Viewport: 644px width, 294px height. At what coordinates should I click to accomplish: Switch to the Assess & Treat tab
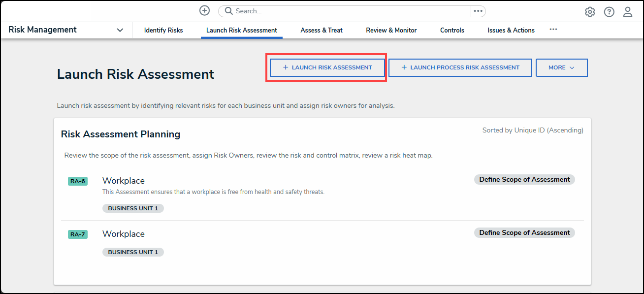pos(322,30)
